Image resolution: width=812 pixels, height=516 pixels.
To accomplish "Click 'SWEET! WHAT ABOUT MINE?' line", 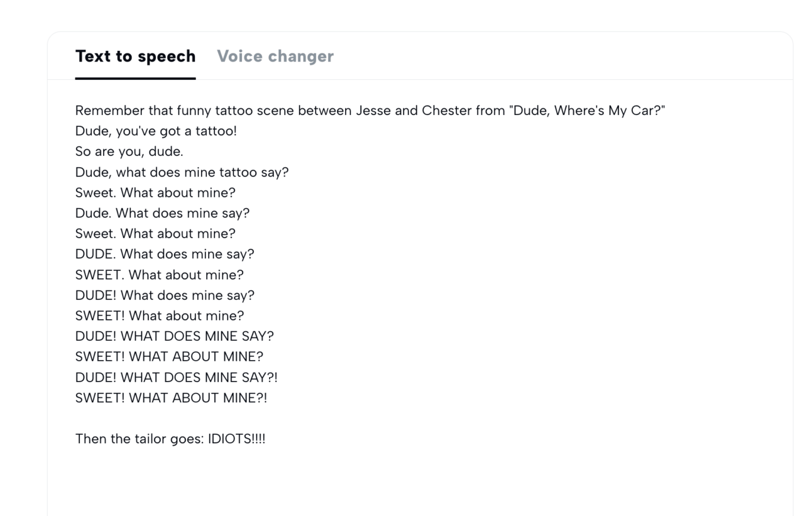I will click(169, 356).
